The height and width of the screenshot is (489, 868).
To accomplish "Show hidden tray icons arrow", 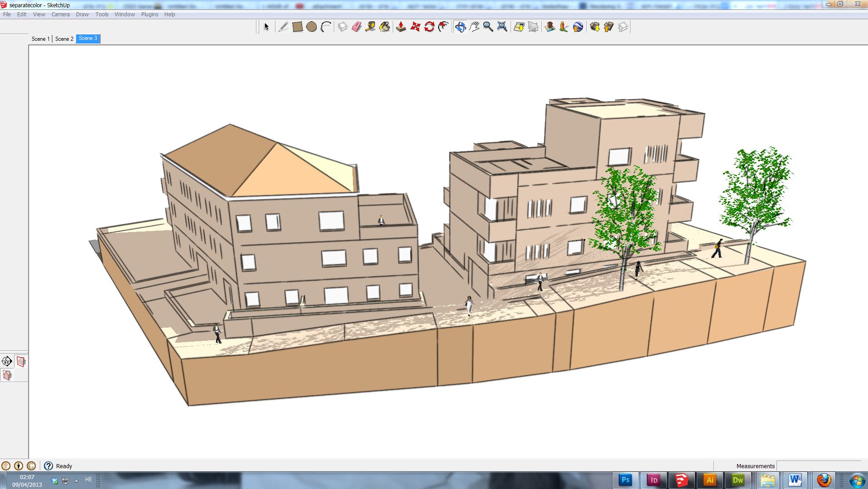I will point(76,480).
